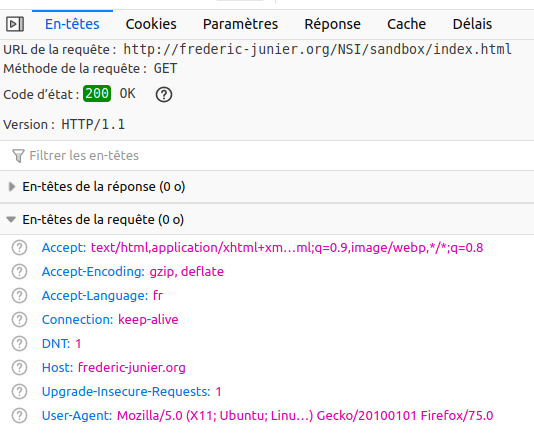534x439 pixels.
Task: Click help icon beside Accept header
Action: click(19, 248)
